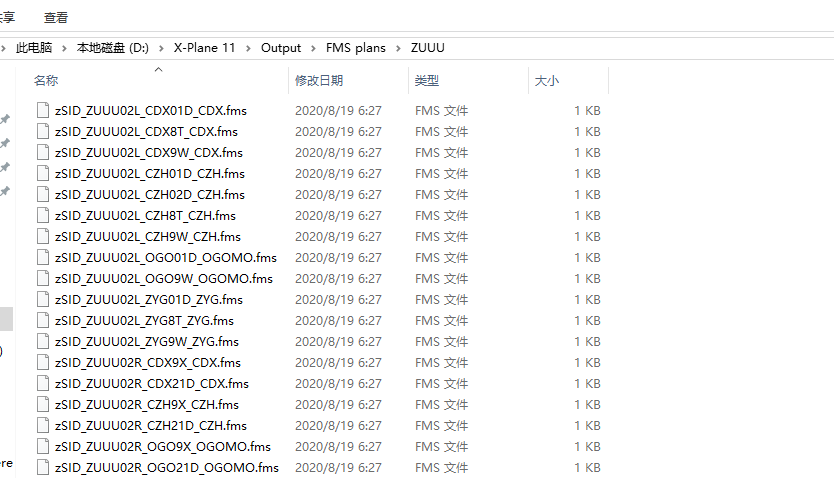
Task: Select file icon of zSID_ZUUU02L_CZH9W_CZH.fms
Action: [43, 236]
